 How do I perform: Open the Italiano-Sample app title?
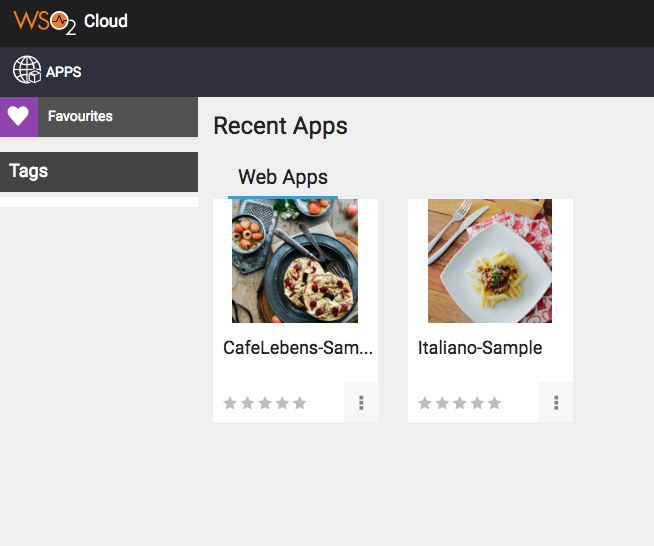click(x=480, y=348)
